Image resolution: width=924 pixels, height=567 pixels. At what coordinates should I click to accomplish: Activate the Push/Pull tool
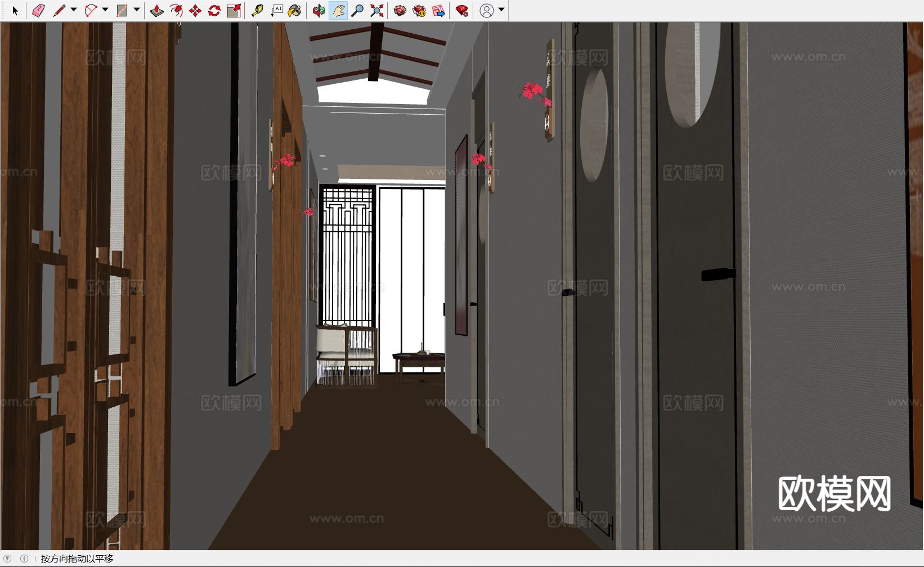pos(157,11)
